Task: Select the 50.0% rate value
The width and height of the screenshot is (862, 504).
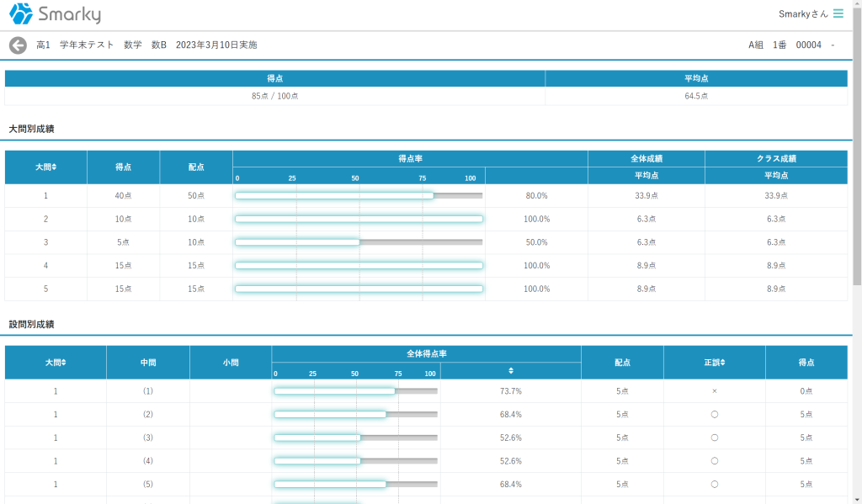Action: (536, 242)
